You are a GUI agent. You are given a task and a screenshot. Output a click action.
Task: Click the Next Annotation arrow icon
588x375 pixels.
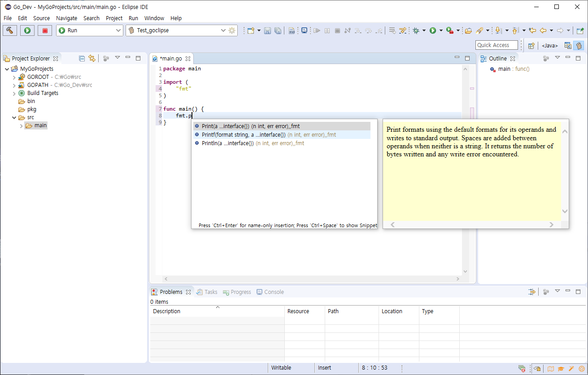coord(498,30)
